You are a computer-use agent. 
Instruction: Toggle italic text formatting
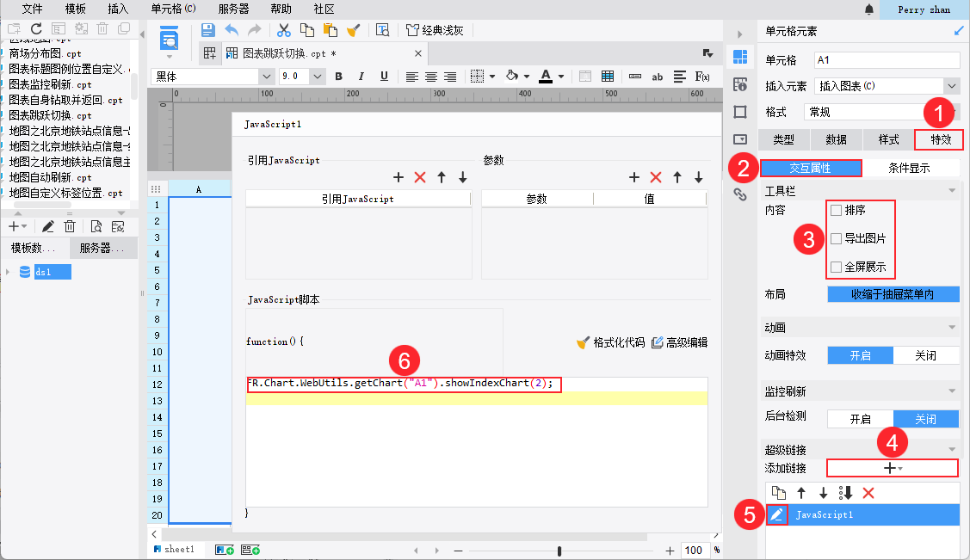coord(361,76)
